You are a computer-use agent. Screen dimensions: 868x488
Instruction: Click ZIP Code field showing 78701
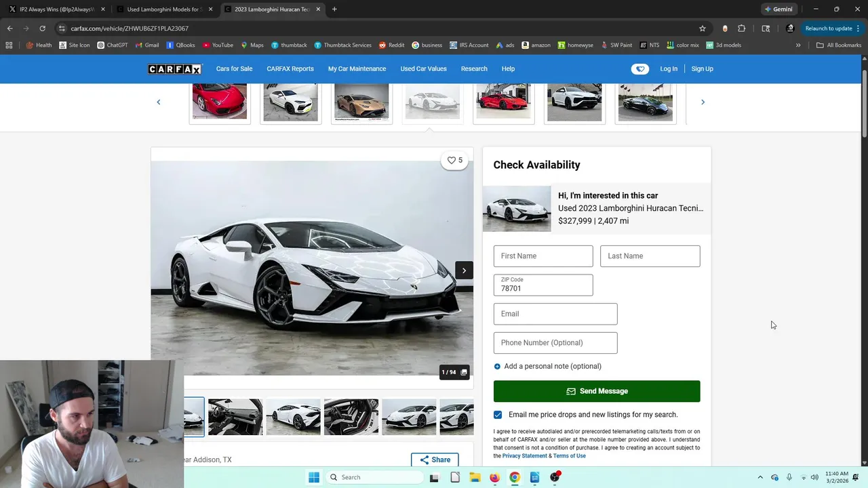click(x=543, y=285)
